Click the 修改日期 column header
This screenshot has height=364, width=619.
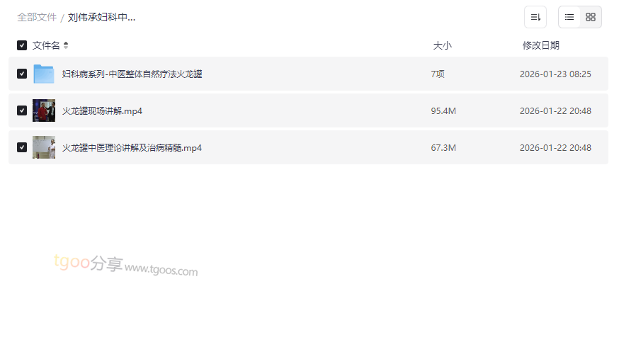541,45
